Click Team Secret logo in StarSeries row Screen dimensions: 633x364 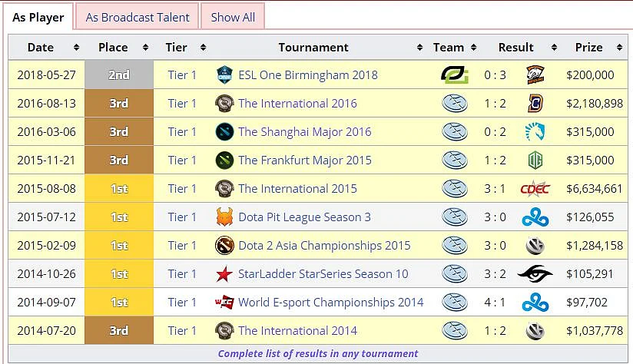pos(535,274)
